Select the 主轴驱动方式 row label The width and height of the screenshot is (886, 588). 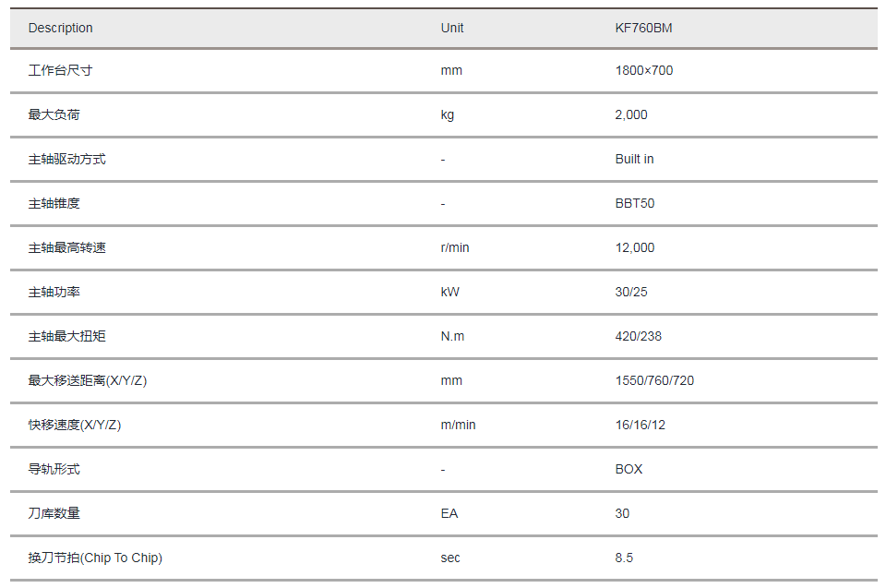67,159
